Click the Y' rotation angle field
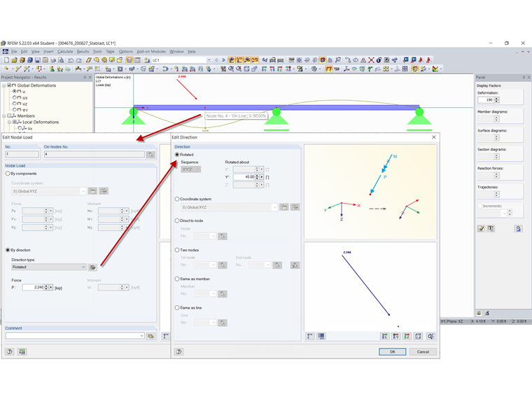Image resolution: width=532 pixels, height=399 pixels. pyautogui.click(x=244, y=177)
